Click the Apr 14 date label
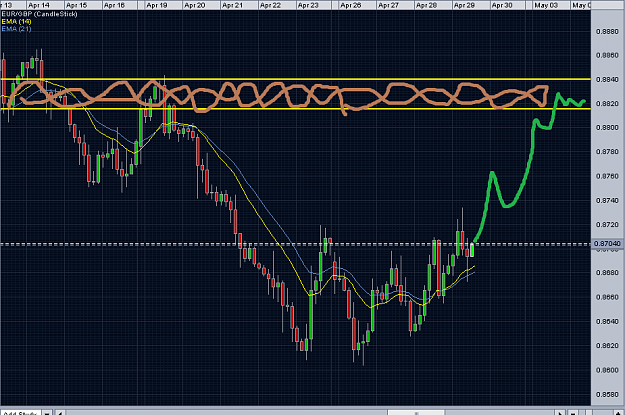The width and height of the screenshot is (625, 415). pyautogui.click(x=39, y=5)
